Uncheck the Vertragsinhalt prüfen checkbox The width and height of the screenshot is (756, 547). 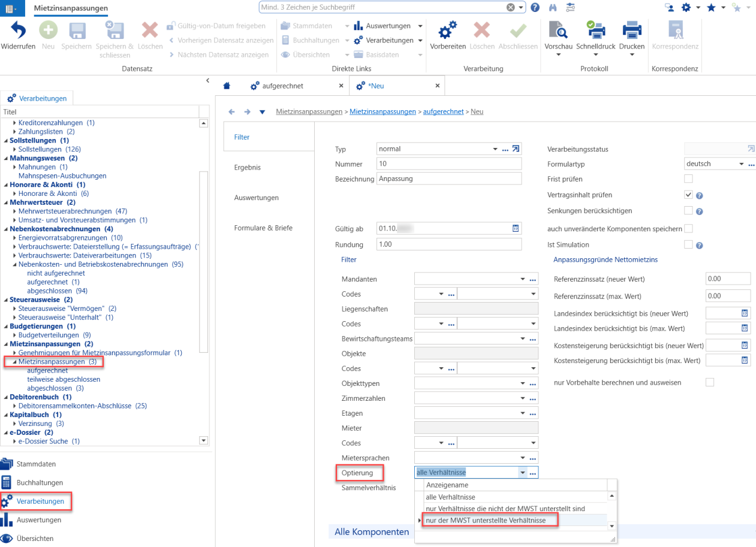(688, 195)
